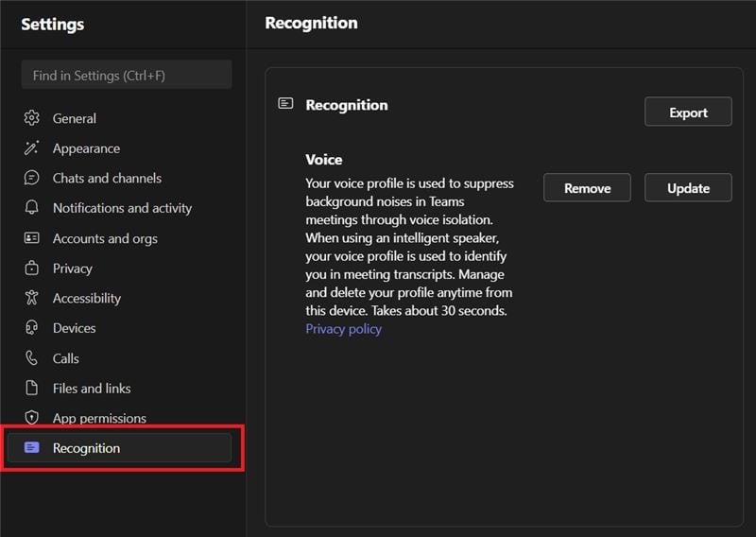The width and height of the screenshot is (756, 537).
Task: Click the App permissions shield icon
Action: click(x=32, y=418)
